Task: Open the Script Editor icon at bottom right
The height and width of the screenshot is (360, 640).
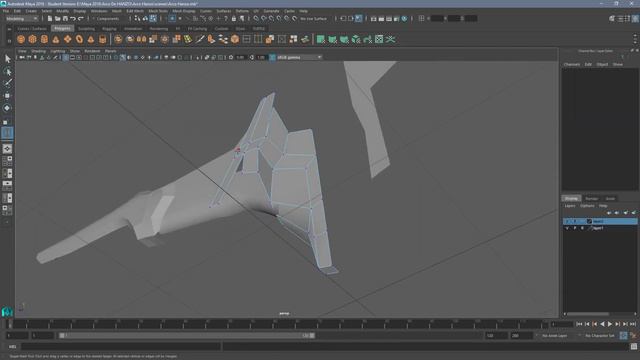Action: tap(633, 347)
